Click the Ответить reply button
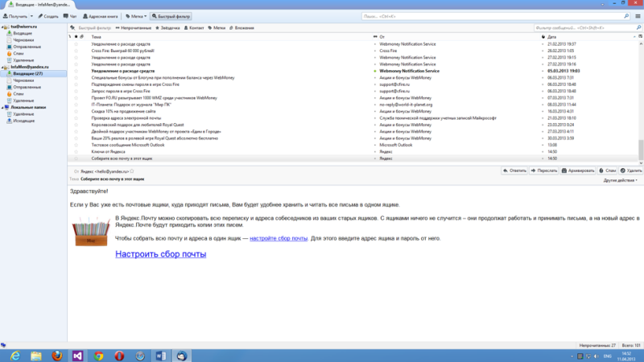 (517, 171)
